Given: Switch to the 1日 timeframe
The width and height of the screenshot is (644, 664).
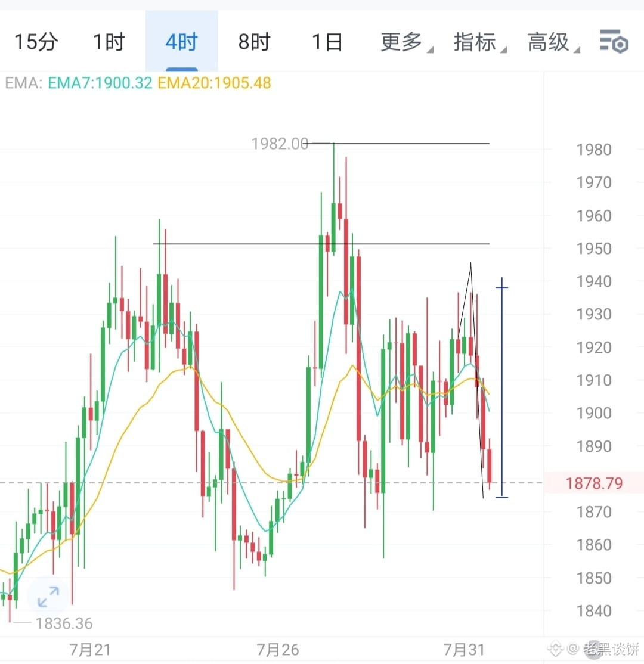Looking at the screenshot, I should click(327, 42).
